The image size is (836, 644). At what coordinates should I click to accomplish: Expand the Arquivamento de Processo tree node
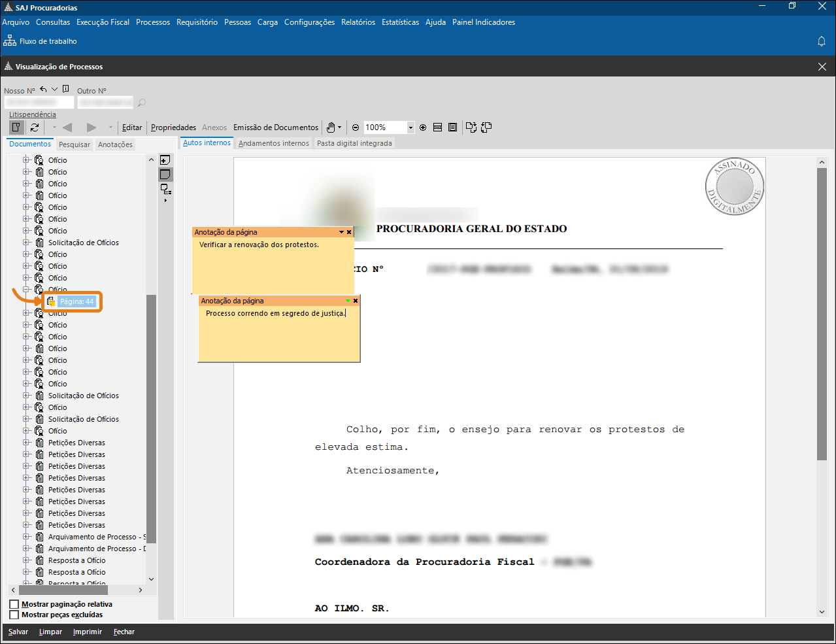27,537
